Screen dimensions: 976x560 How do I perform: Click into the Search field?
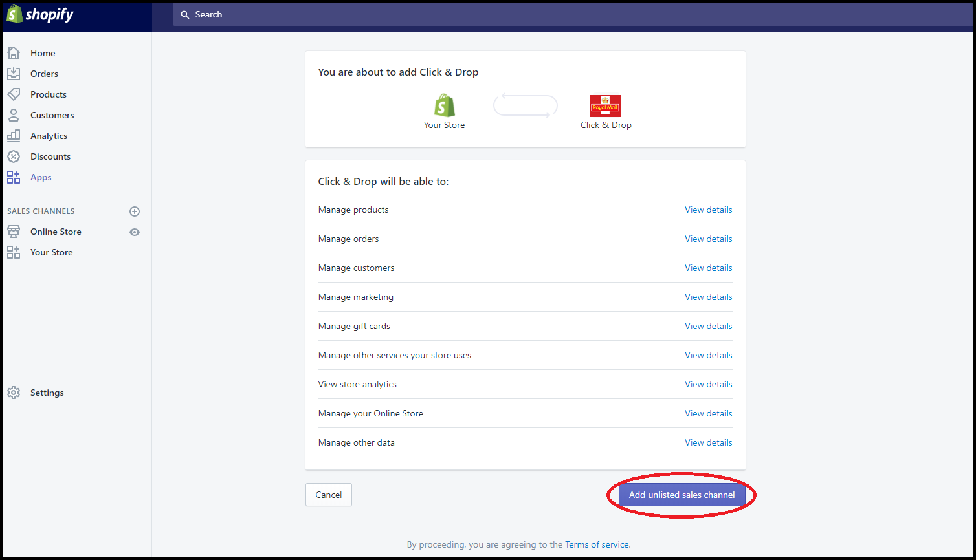tap(570, 14)
